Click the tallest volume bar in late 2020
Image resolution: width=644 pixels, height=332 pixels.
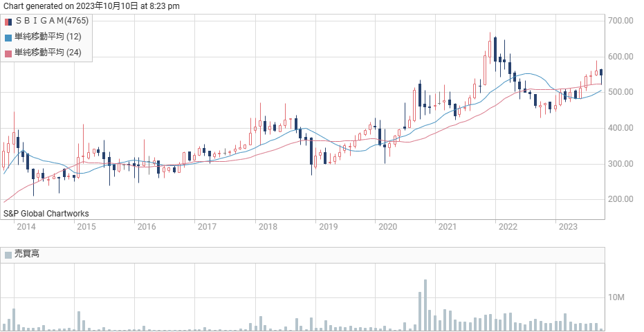(425, 305)
